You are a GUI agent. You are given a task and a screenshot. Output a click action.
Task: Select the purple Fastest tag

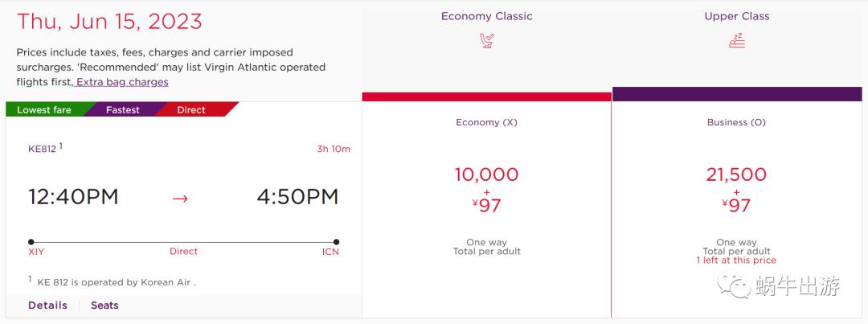click(x=122, y=110)
